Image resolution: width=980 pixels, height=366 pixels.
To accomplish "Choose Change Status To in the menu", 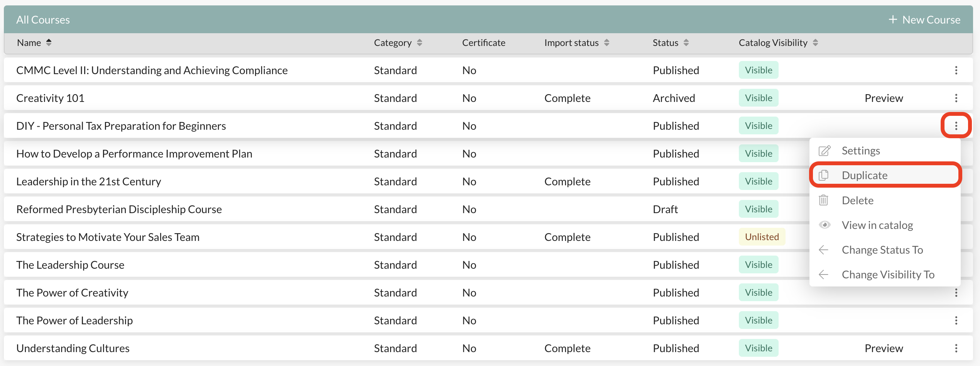I will coord(882,250).
